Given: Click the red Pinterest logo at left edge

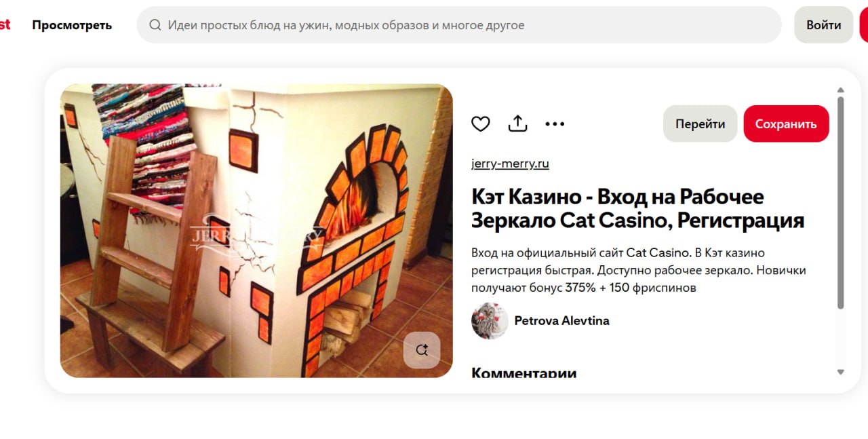Looking at the screenshot, I should pyautogui.click(x=5, y=25).
